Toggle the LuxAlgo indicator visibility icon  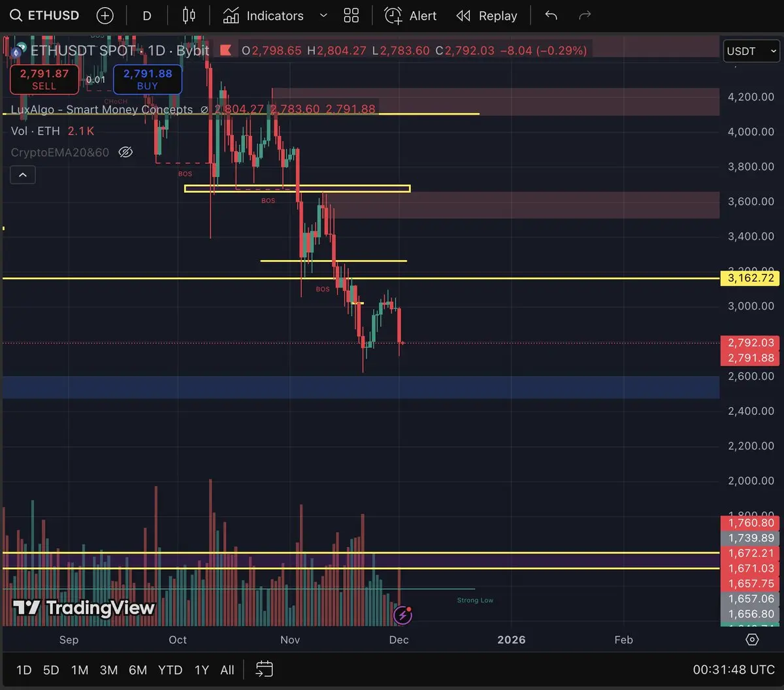204,110
